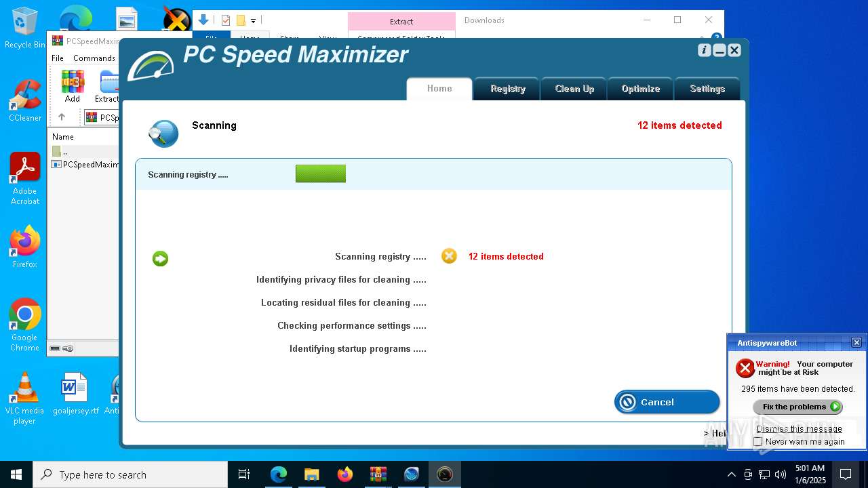Click the Scanning magnifier globe icon

163,134
